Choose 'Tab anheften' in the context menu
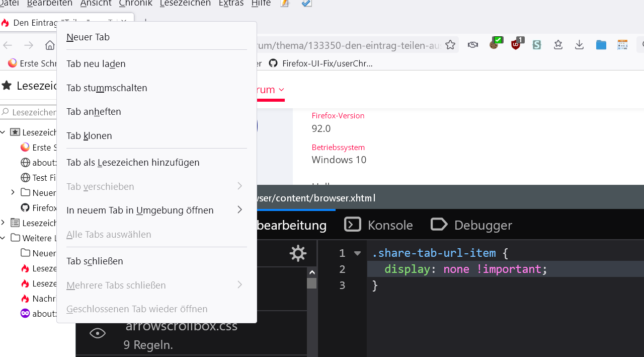The height and width of the screenshot is (357, 644). tap(94, 112)
